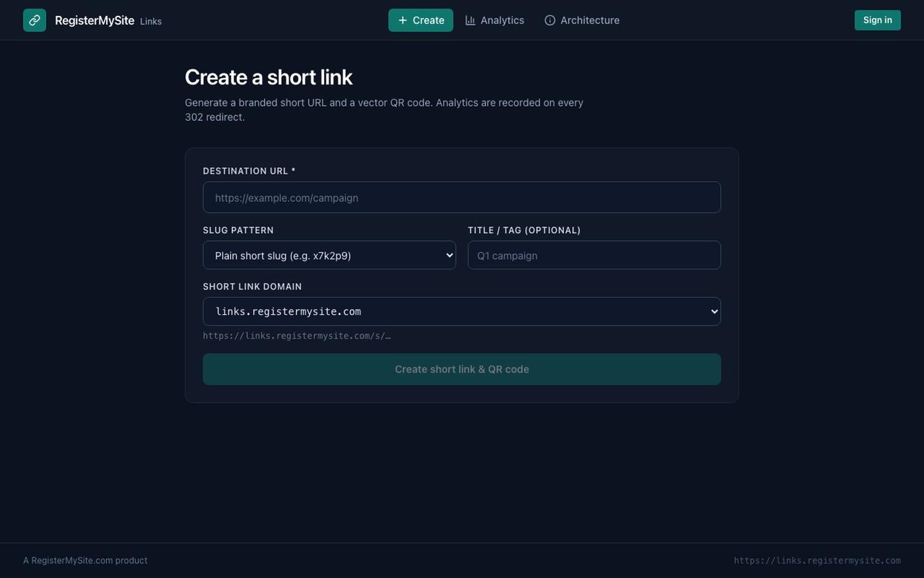Select the Create tab label
Viewport: 924px width, 578px height.
click(428, 20)
